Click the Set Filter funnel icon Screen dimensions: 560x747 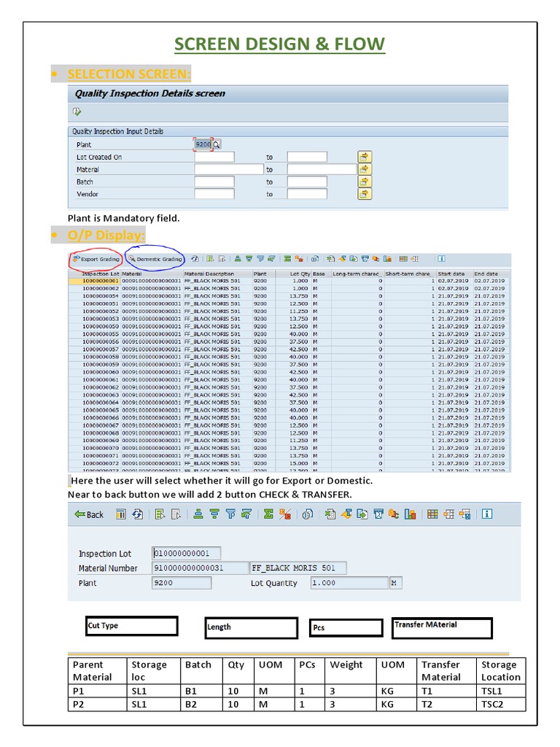[230, 514]
